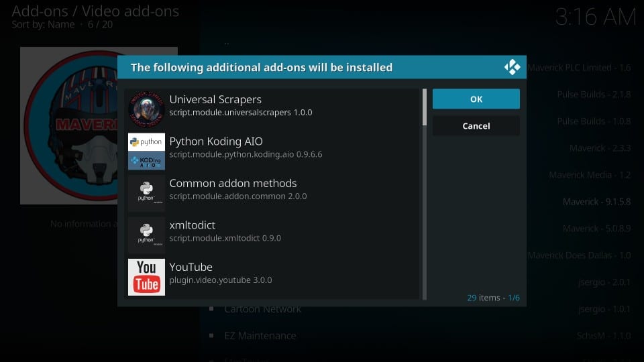This screenshot has height=362, width=644.
Task: Choose the Universal Scrapers list entry
Action: tap(273, 109)
